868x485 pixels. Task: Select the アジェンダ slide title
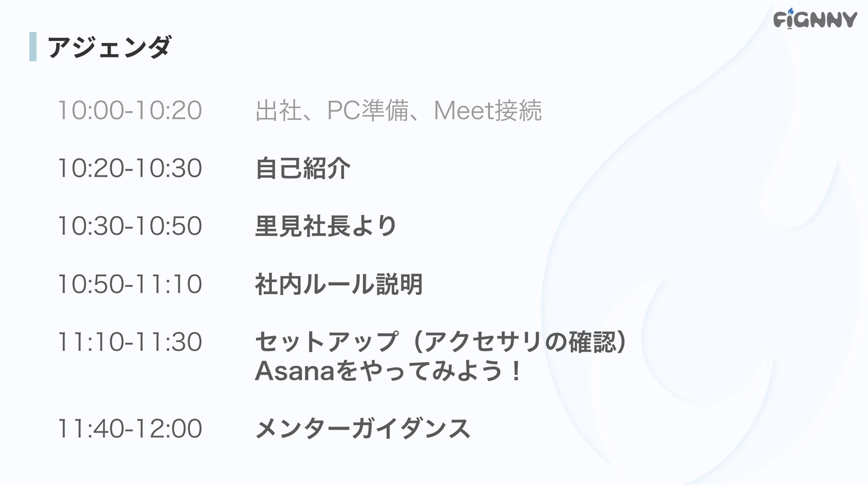(109, 47)
